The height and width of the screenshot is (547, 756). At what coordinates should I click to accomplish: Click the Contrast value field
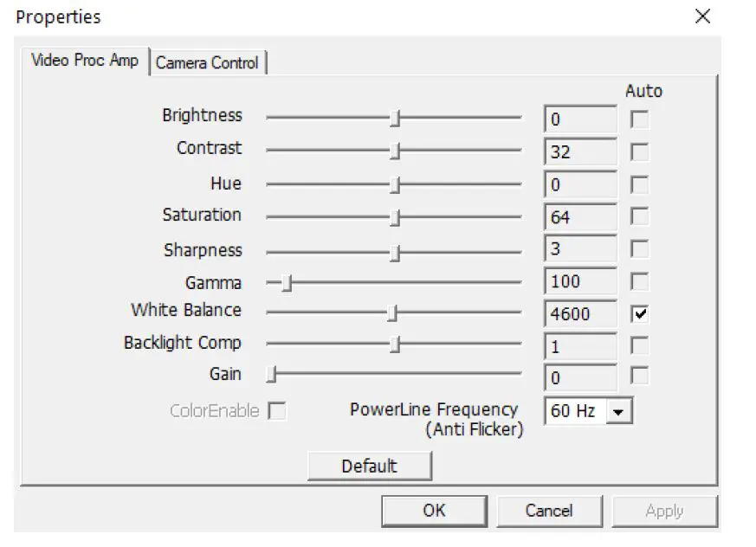pyautogui.click(x=580, y=152)
